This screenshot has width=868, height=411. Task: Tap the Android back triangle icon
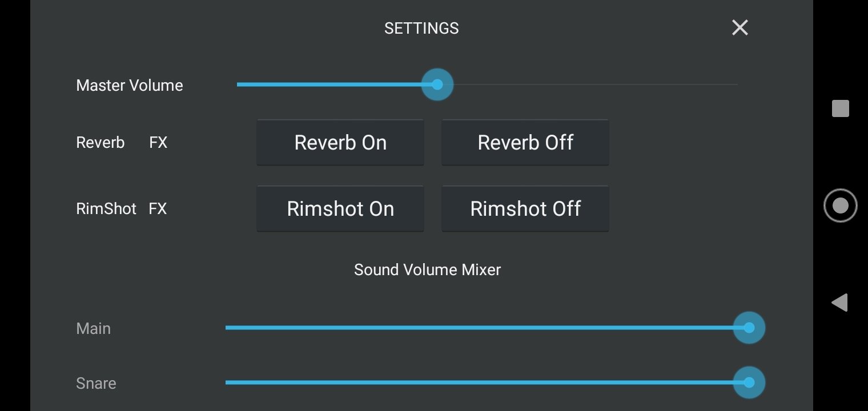[839, 303]
